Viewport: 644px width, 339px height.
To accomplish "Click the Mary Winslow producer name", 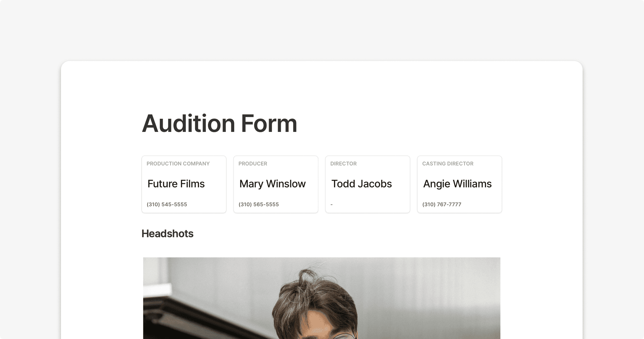I will coord(272,184).
